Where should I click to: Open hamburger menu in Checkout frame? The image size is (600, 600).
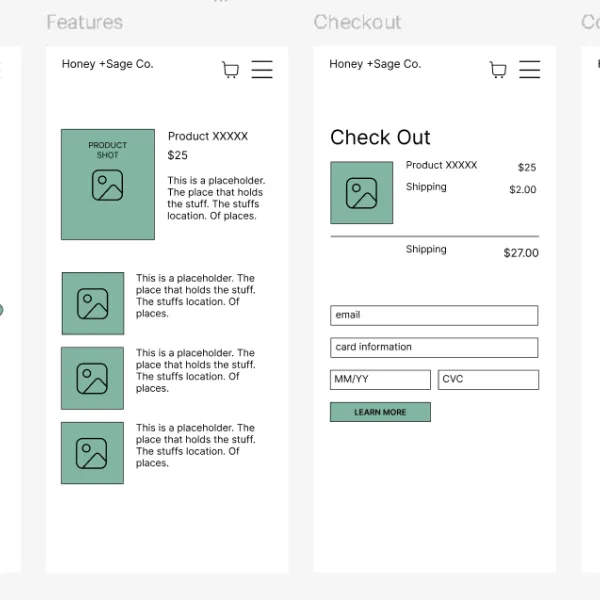tap(530, 69)
